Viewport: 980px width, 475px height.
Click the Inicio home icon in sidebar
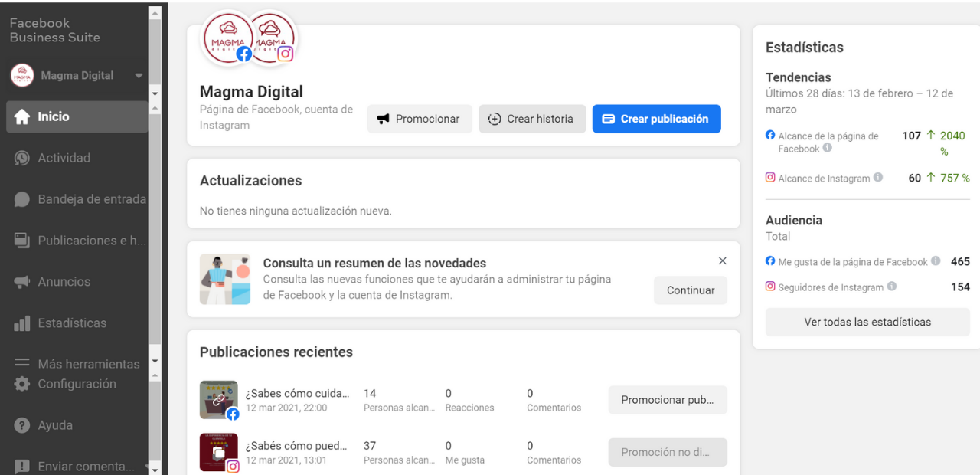[x=22, y=117]
